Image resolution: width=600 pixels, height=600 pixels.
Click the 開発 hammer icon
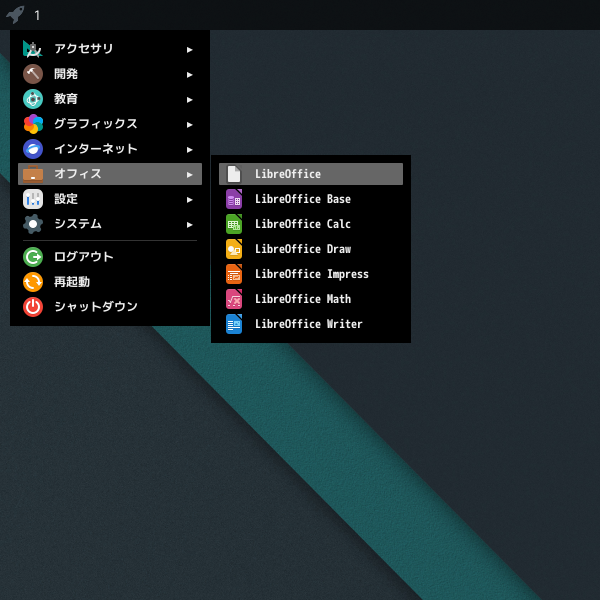click(33, 74)
